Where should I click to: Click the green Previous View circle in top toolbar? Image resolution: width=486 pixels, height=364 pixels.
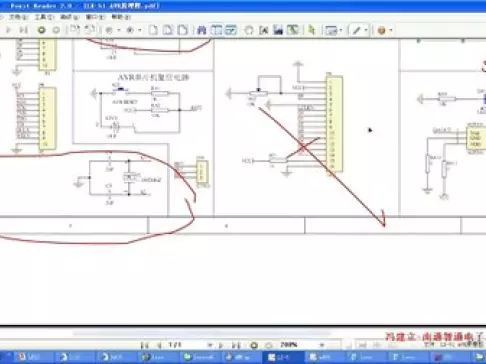[41, 30]
